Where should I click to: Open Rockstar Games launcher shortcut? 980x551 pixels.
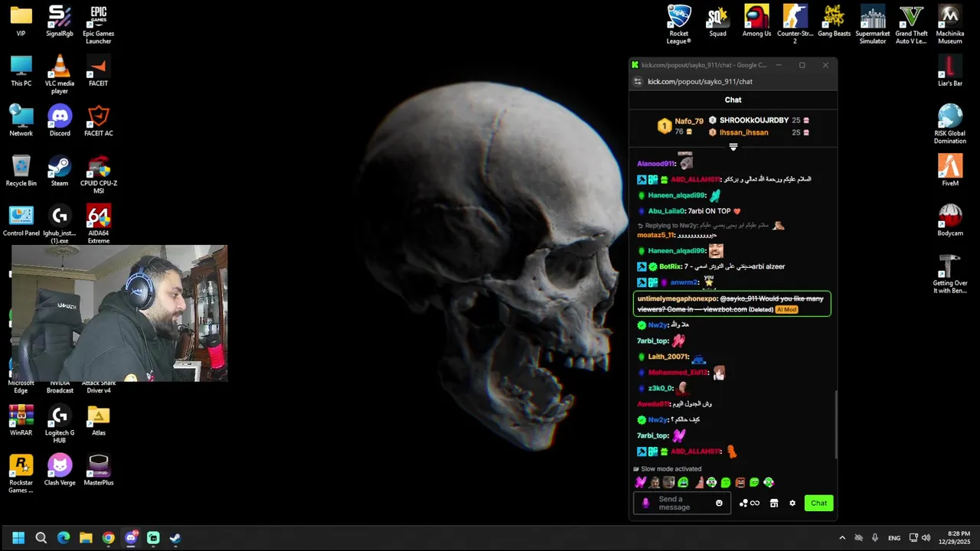click(21, 474)
